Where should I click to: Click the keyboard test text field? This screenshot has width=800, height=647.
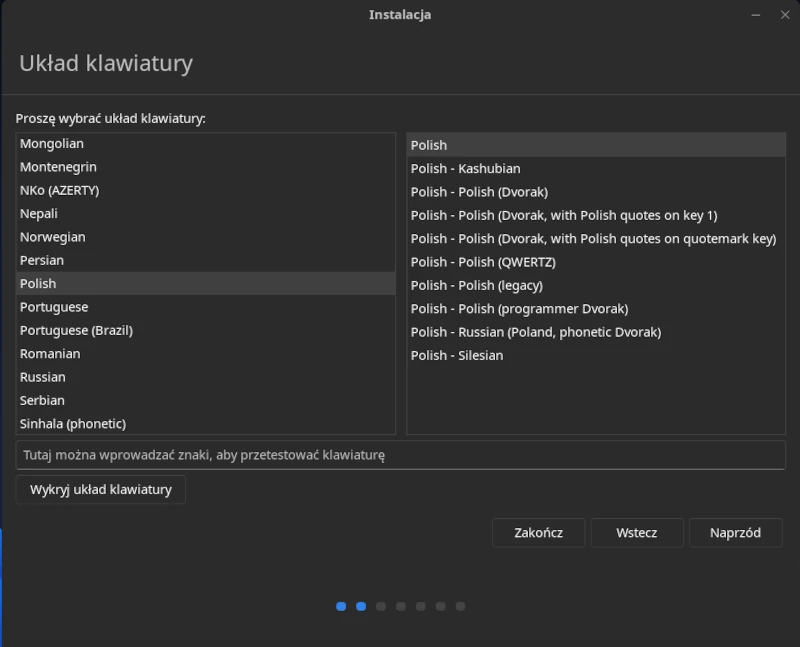pyautogui.click(x=401, y=455)
